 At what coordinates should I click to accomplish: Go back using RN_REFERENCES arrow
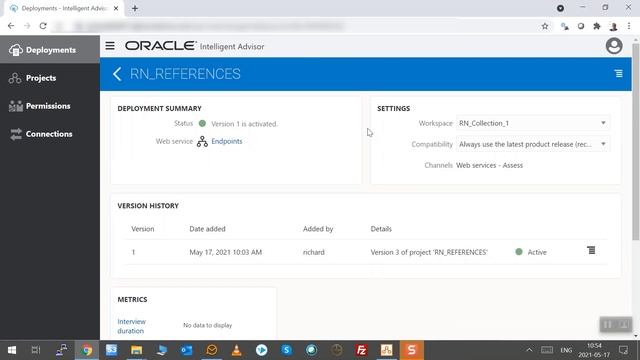tap(117, 74)
